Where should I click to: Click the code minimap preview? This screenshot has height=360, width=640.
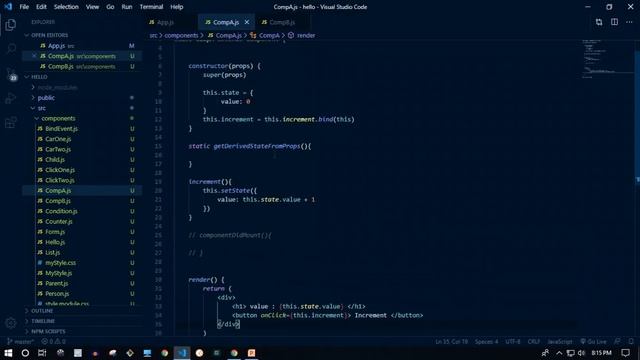click(x=607, y=59)
